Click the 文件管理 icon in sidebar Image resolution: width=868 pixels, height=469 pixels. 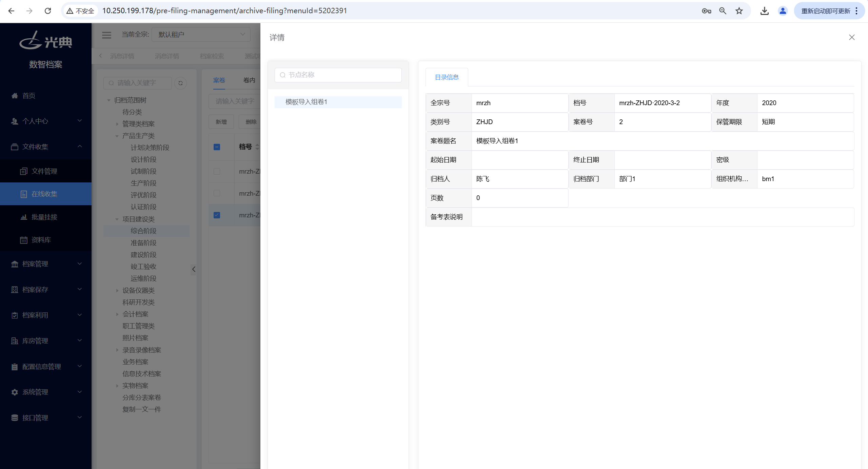click(x=24, y=171)
